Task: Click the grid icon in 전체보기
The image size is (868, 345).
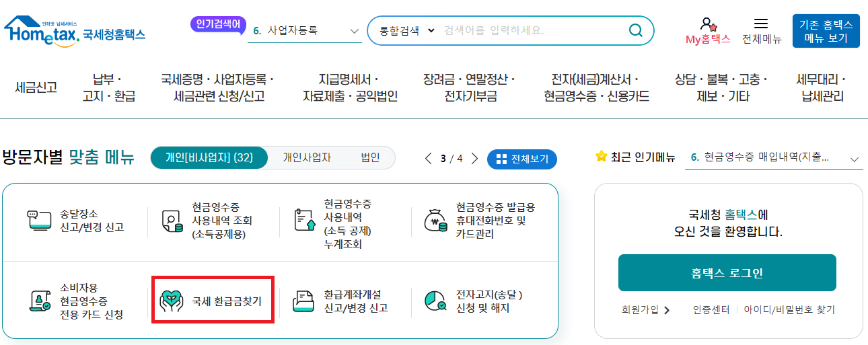Action: pos(501,159)
